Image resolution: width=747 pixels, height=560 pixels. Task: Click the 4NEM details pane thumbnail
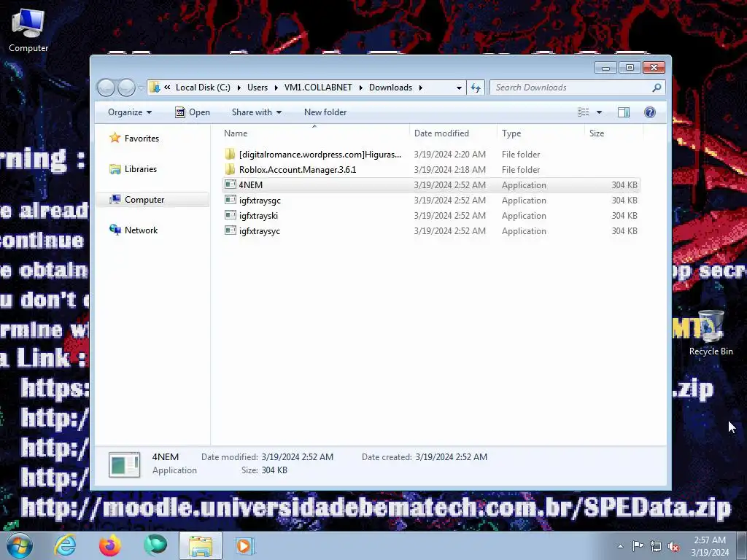[124, 464]
